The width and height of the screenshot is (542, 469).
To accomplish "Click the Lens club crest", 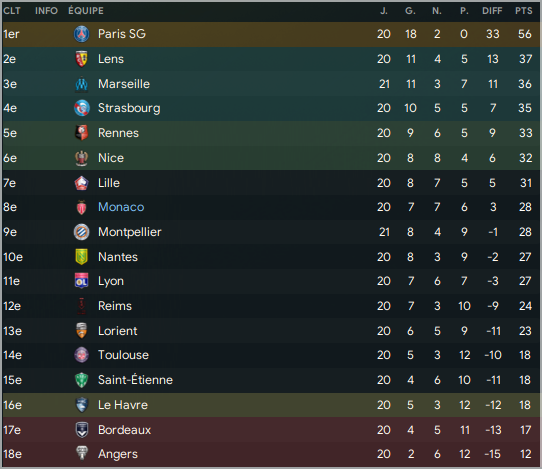I will (82, 59).
